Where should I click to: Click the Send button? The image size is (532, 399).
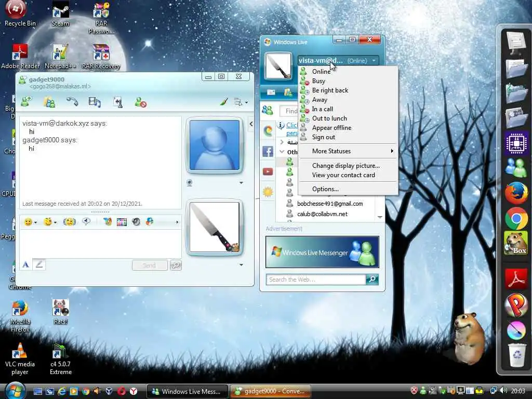(x=150, y=265)
